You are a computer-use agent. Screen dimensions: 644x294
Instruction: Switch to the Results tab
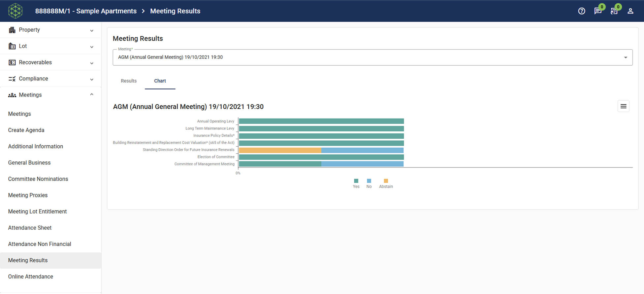point(129,81)
